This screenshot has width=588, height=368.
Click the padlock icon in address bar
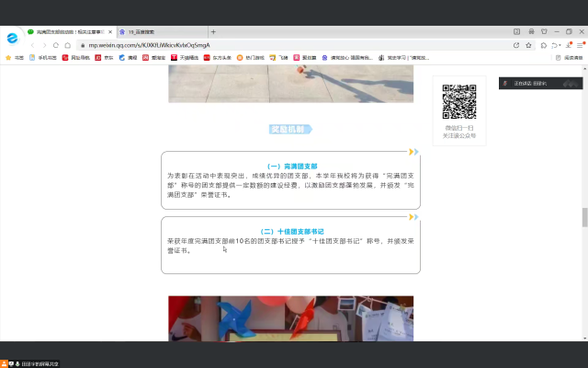(x=83, y=45)
